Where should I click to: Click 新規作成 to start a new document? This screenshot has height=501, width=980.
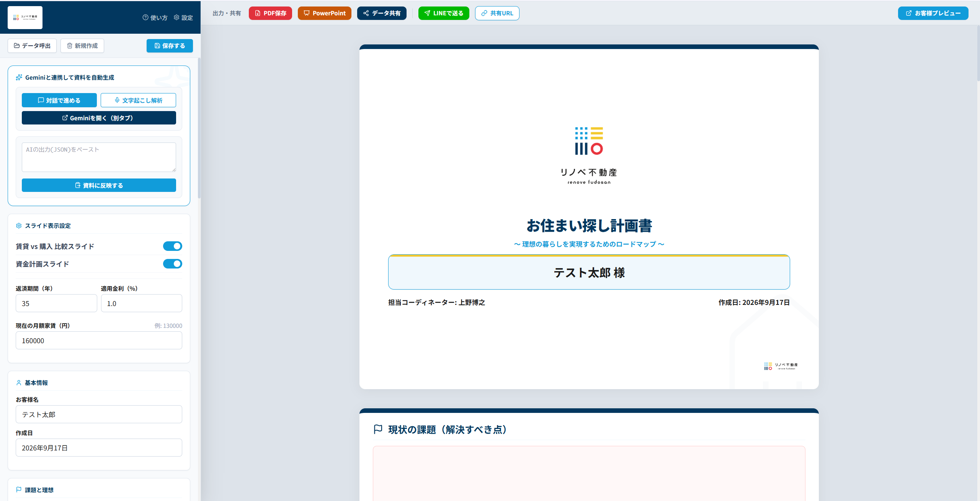coord(82,46)
